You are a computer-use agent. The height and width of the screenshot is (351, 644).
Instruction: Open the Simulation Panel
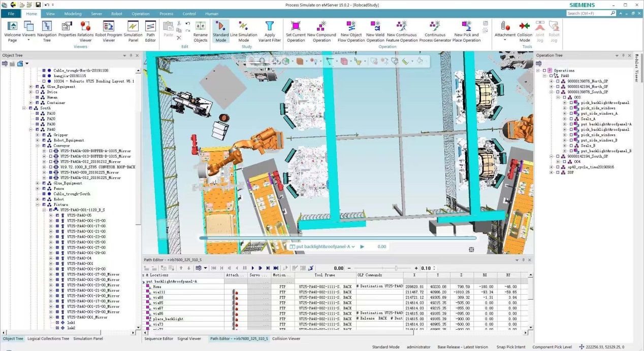click(x=133, y=31)
